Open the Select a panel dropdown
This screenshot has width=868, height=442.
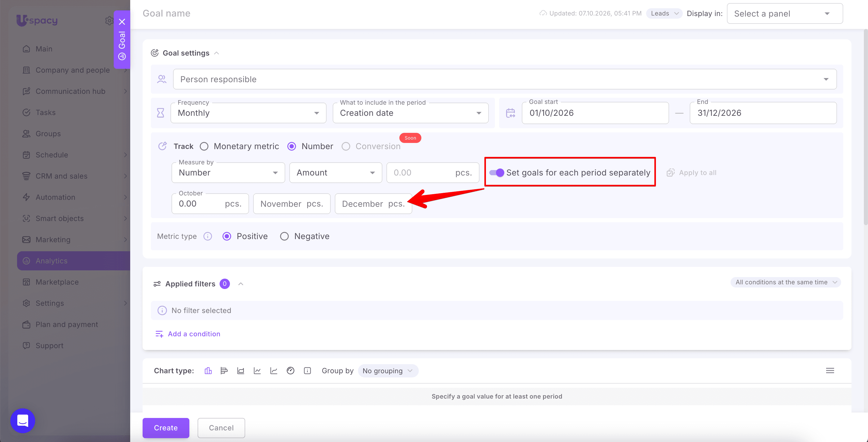(x=785, y=13)
